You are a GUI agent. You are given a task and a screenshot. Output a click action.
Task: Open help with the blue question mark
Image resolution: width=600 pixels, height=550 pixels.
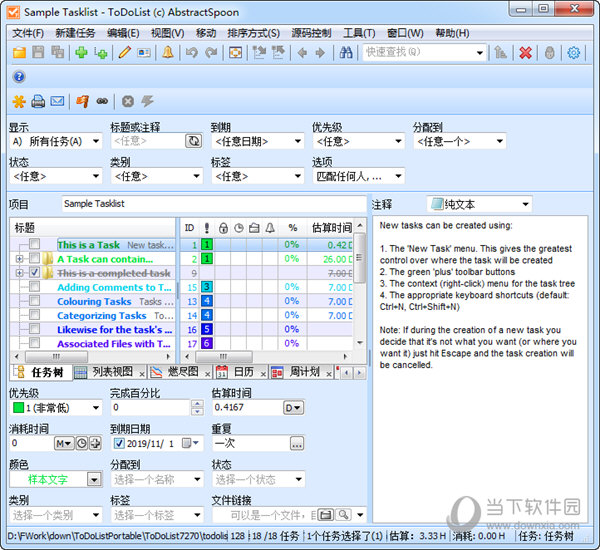tap(19, 77)
